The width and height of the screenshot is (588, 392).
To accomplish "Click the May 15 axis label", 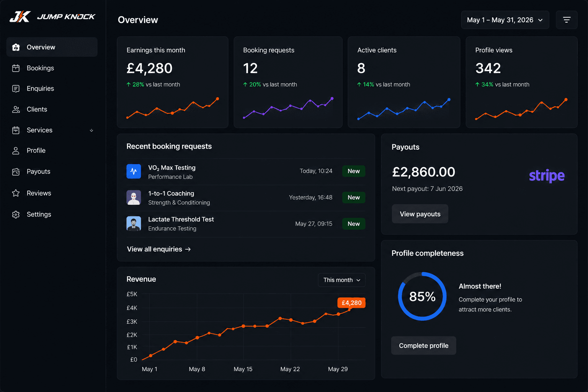I will (243, 369).
